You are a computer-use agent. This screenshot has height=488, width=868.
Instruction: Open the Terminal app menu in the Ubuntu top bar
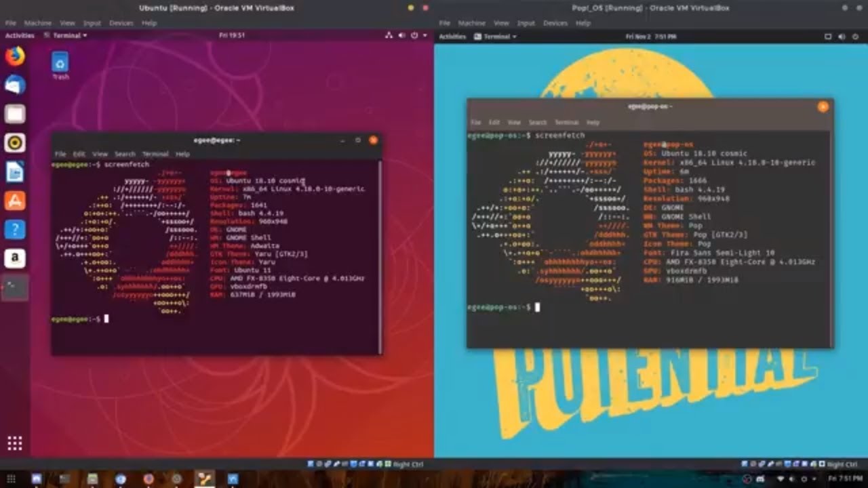pyautogui.click(x=66, y=35)
